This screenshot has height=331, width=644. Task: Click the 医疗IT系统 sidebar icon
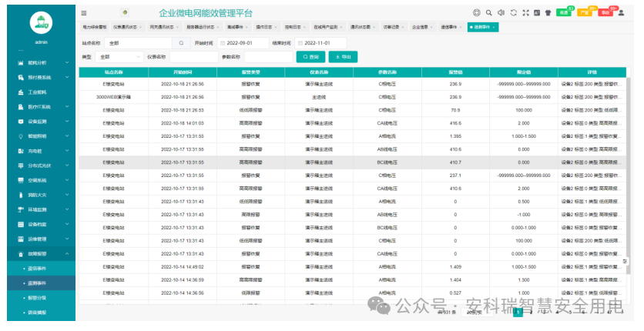21,107
